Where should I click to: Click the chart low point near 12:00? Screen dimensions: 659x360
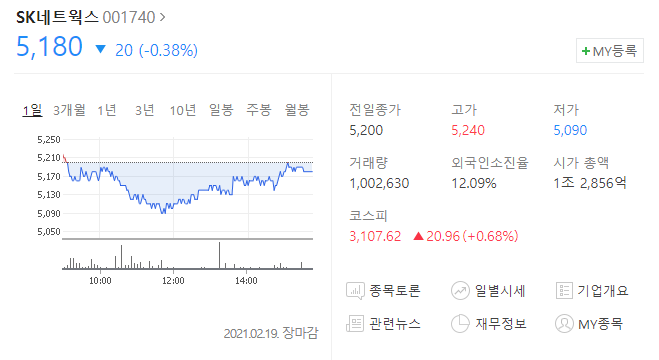point(163,213)
